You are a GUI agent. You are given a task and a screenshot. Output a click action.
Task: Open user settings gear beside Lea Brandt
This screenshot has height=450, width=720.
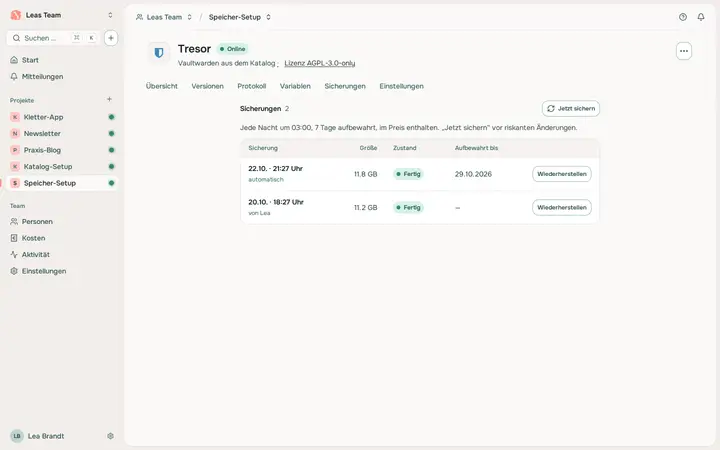110,436
